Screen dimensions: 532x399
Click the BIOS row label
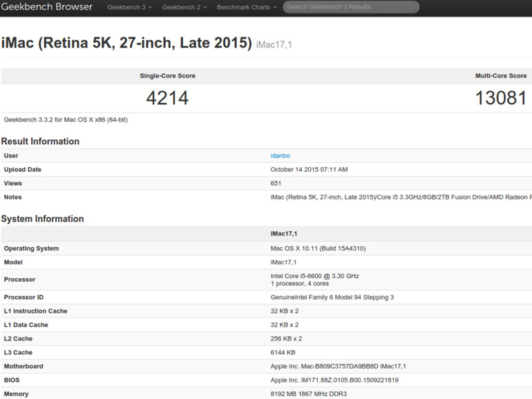(x=12, y=380)
